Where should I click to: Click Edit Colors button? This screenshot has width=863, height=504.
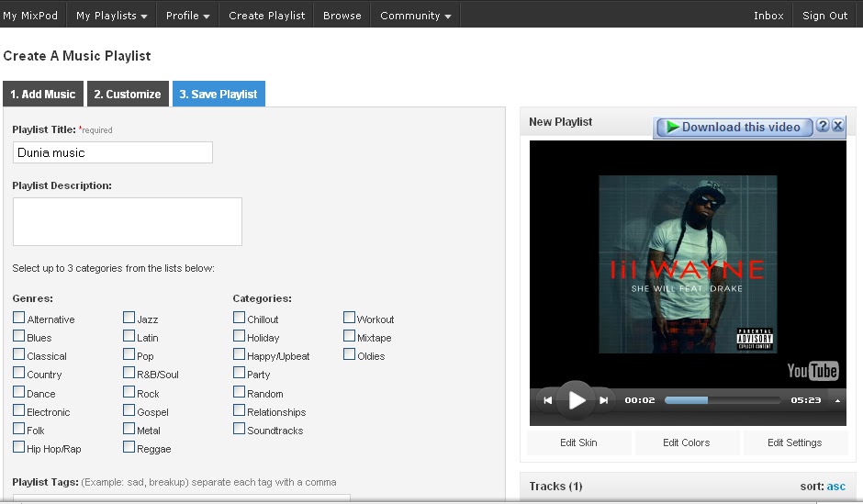coord(687,442)
